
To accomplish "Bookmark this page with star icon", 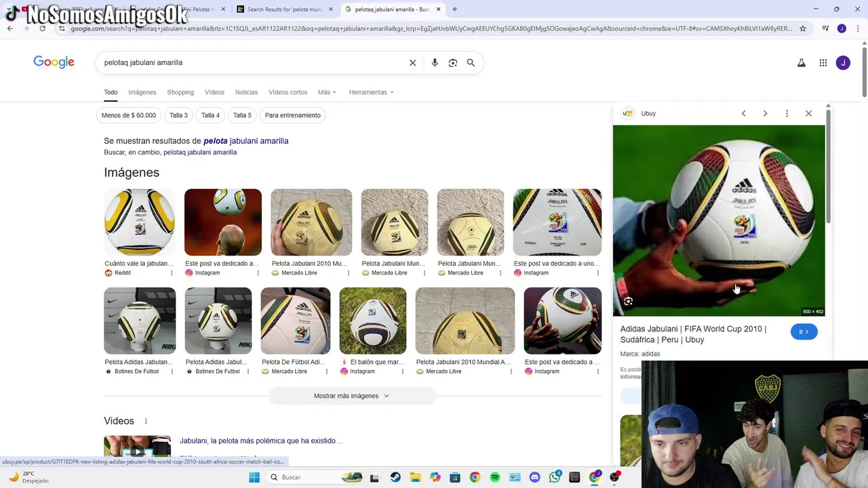I will pos(803,28).
